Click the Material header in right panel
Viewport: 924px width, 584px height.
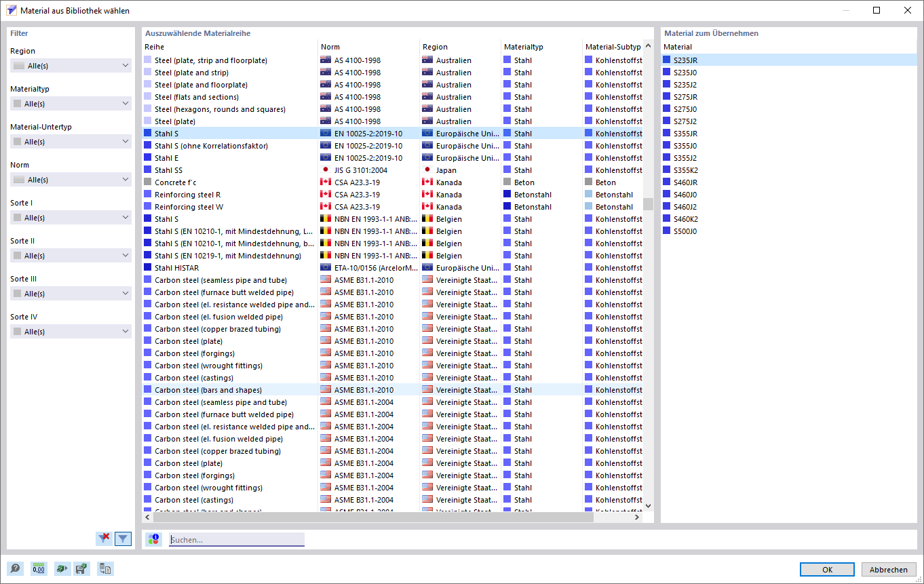789,47
